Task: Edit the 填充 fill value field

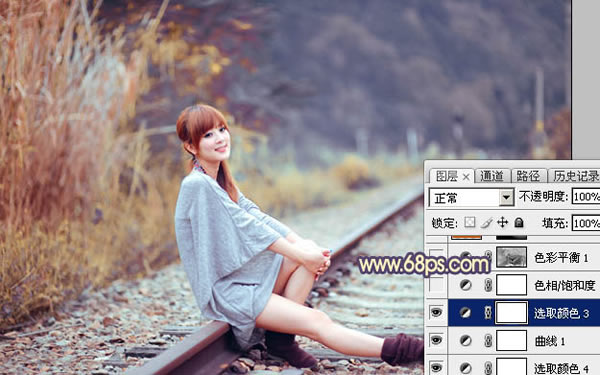Action: 586,223
